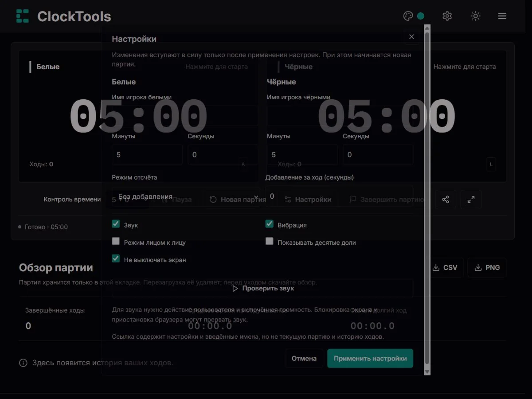Click the white player Минуты field
The image size is (532, 399).
(147, 155)
